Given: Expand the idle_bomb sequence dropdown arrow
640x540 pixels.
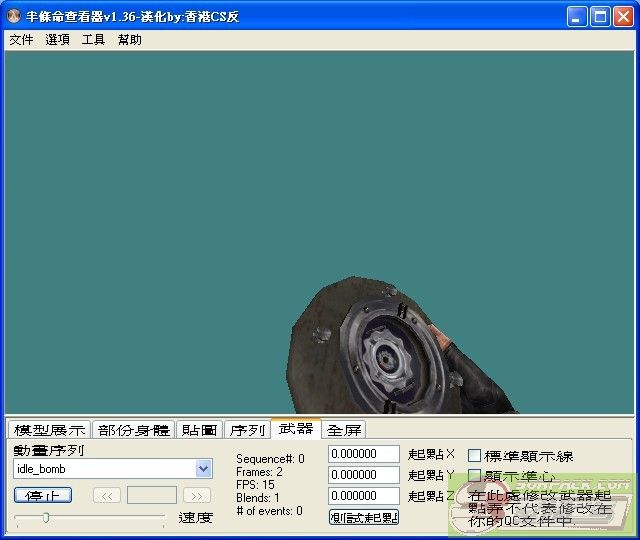Looking at the screenshot, I should [x=204, y=469].
